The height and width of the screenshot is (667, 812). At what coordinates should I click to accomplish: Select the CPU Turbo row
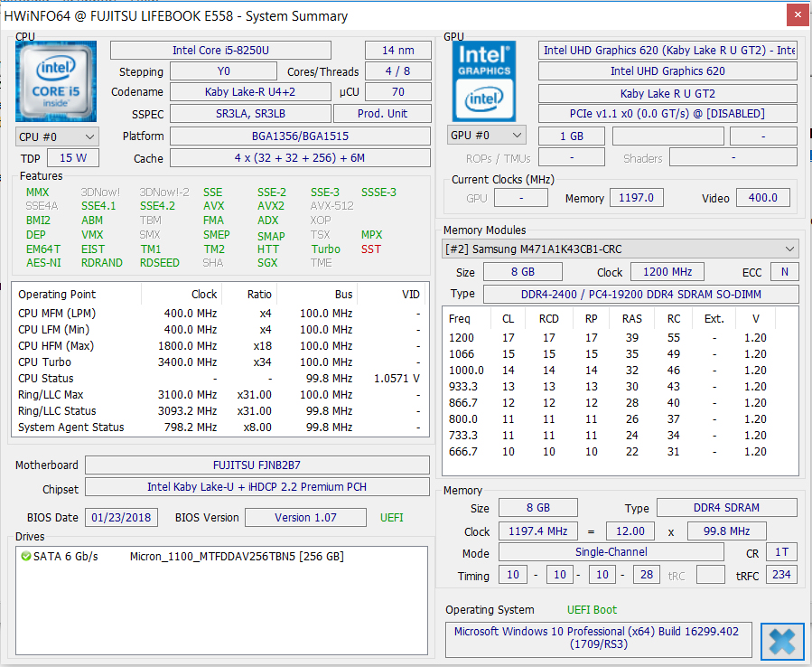pos(220,362)
